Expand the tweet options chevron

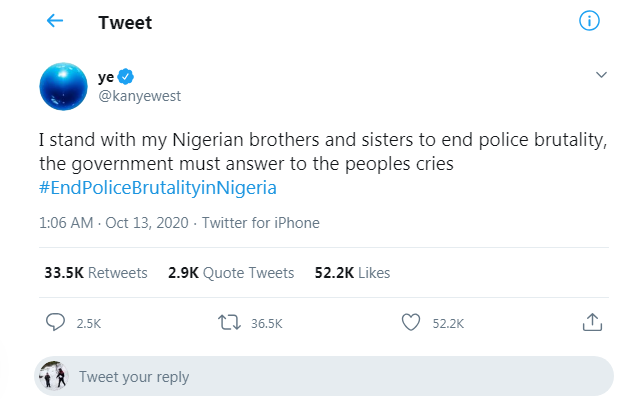click(x=601, y=75)
